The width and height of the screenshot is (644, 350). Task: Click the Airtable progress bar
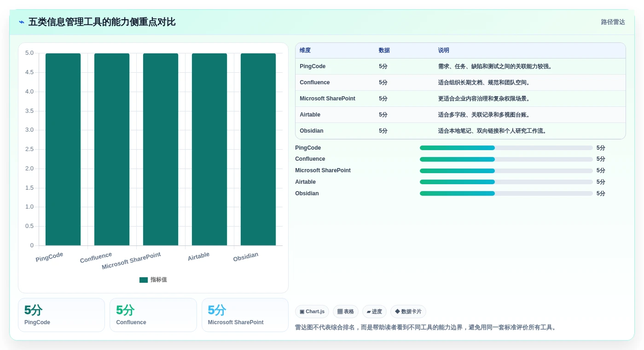coord(506,182)
